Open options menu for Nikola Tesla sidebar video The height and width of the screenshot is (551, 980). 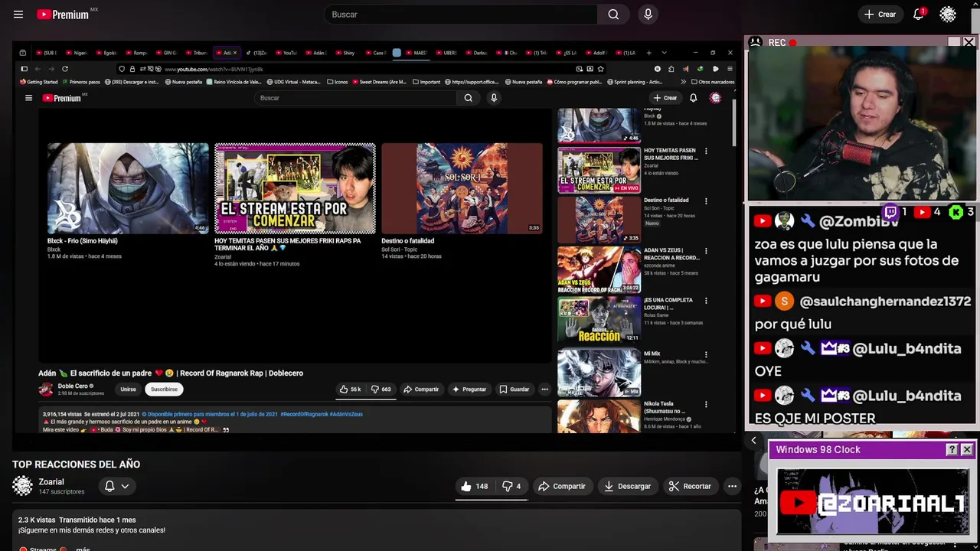pyautogui.click(x=706, y=404)
